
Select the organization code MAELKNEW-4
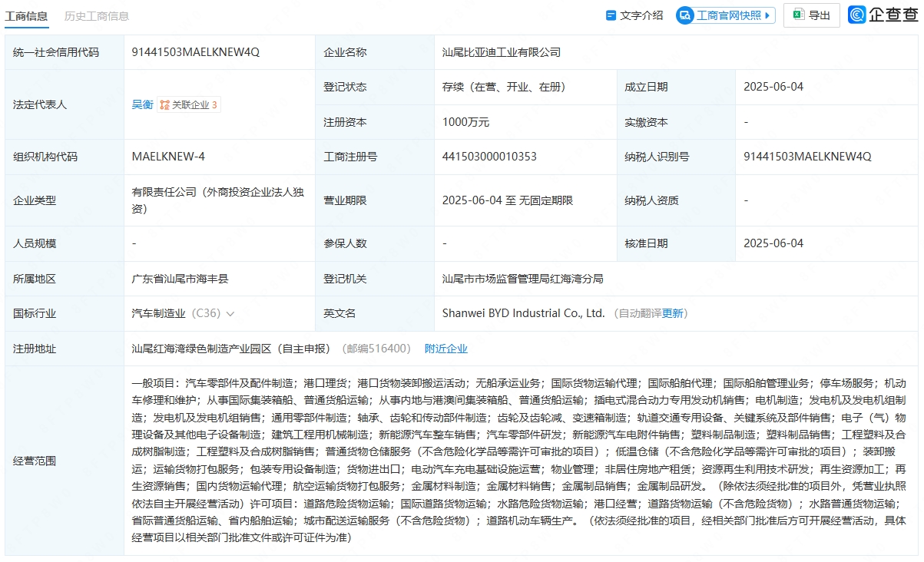tap(168, 157)
